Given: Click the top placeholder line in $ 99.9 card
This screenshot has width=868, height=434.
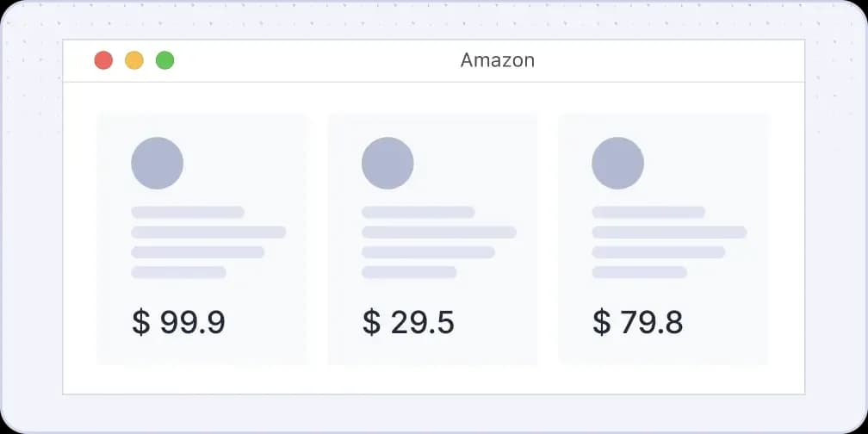Looking at the screenshot, I should tap(188, 212).
